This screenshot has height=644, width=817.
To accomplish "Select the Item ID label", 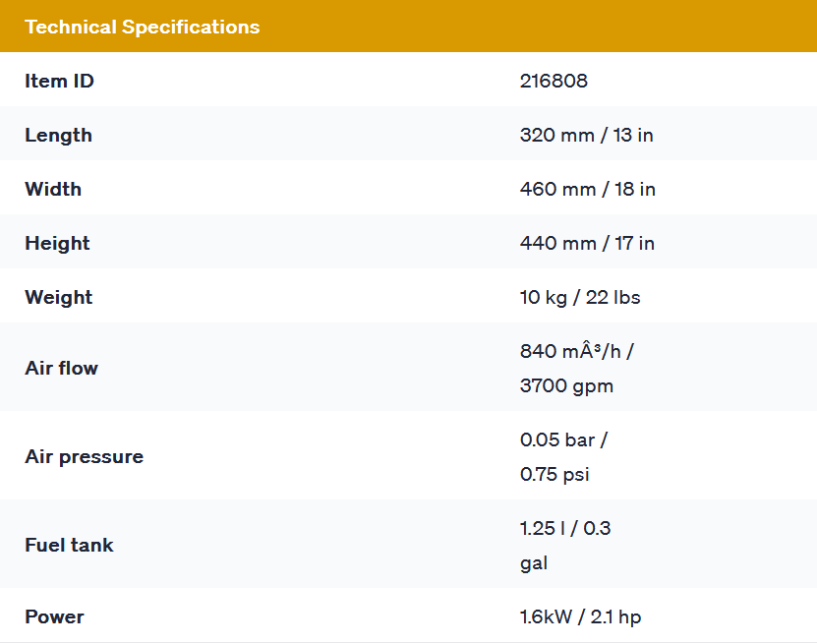I will [59, 81].
